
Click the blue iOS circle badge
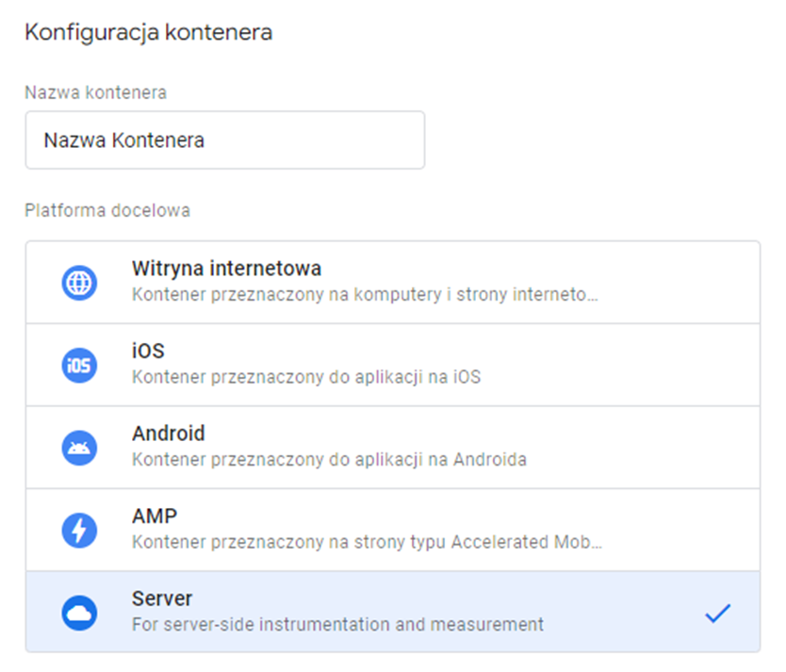[80, 365]
